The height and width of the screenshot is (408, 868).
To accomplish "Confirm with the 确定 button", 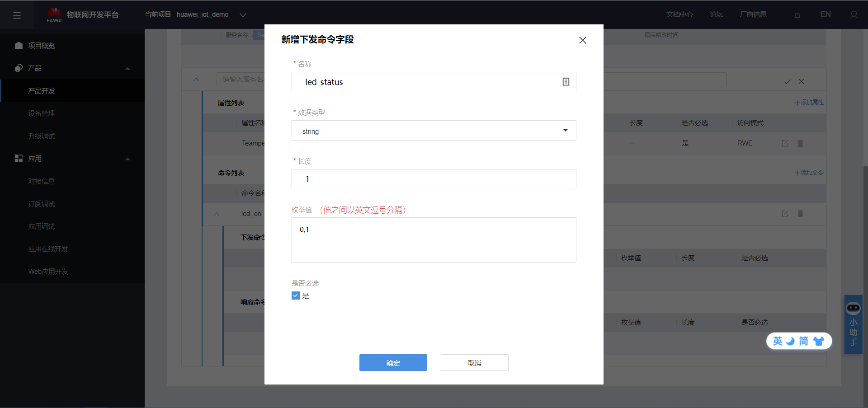I will [x=393, y=362].
